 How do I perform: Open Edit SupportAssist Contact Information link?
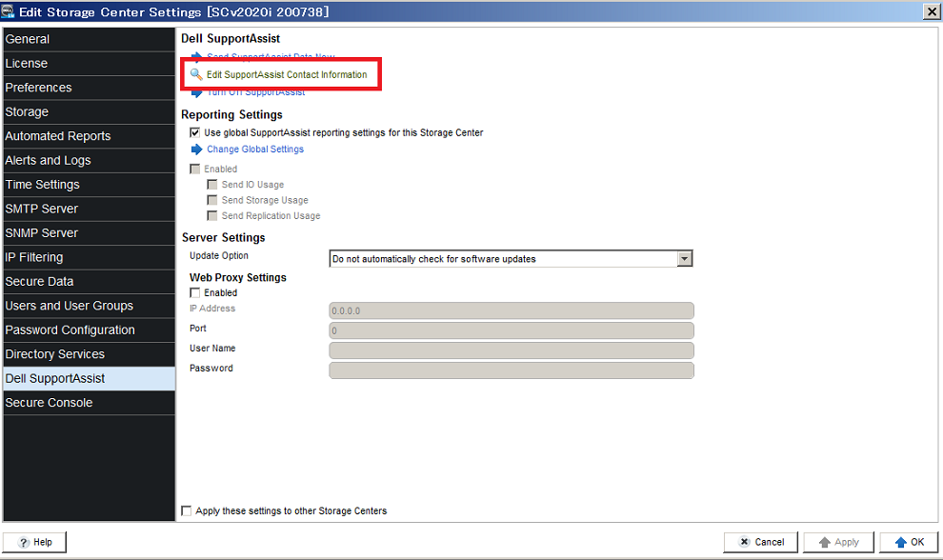287,74
